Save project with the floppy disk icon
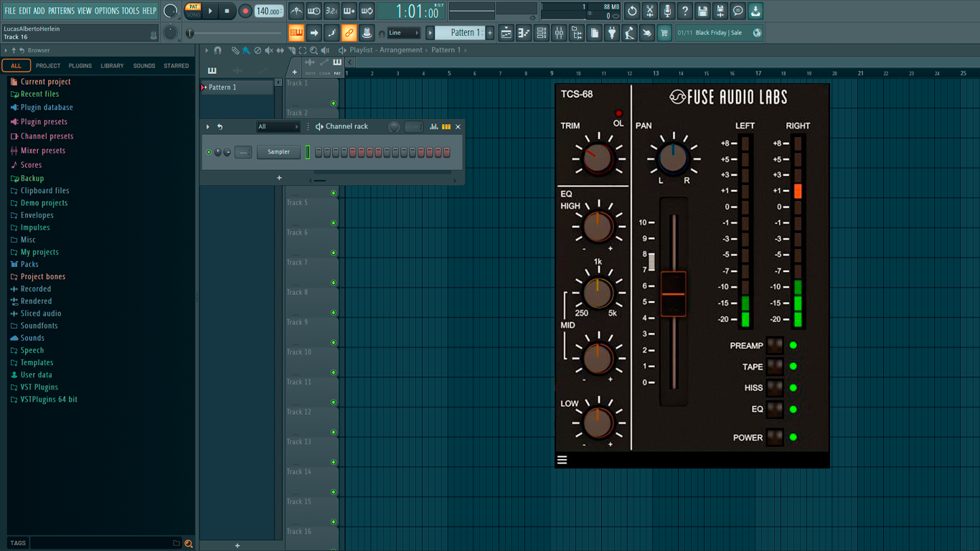 coord(702,11)
